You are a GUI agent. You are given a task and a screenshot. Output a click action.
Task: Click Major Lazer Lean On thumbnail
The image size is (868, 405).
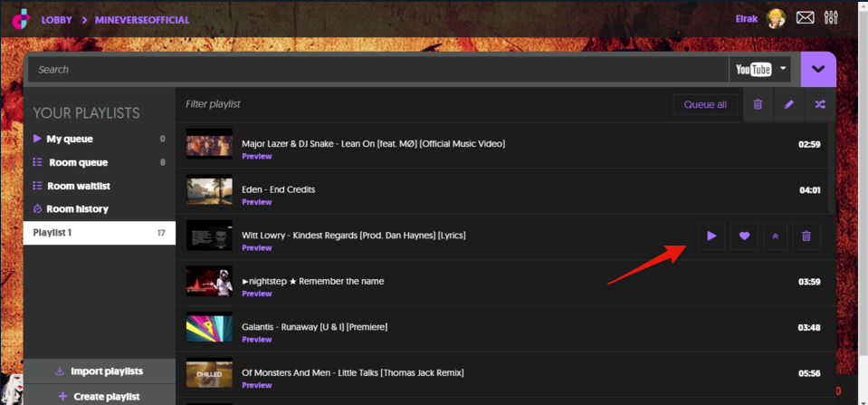[x=209, y=144]
